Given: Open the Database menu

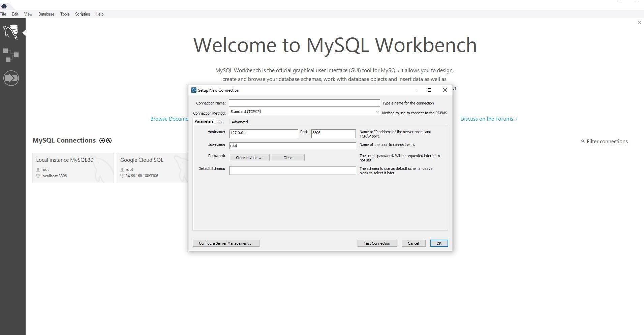Looking at the screenshot, I should tap(46, 14).
